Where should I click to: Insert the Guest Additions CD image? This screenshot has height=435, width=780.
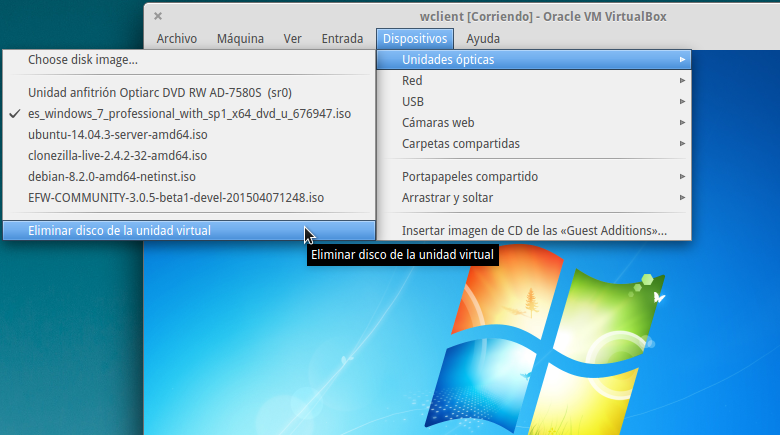tap(534, 230)
